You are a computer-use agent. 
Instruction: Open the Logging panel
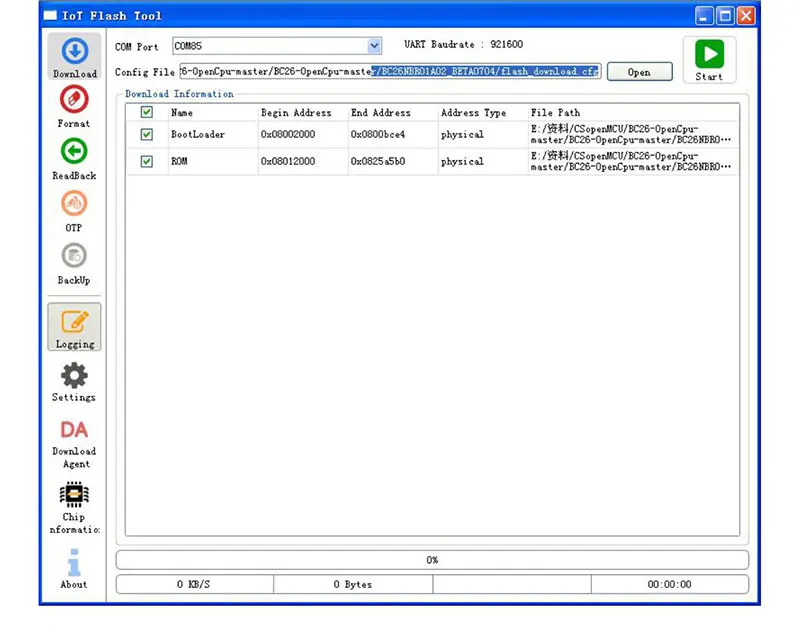[74, 327]
